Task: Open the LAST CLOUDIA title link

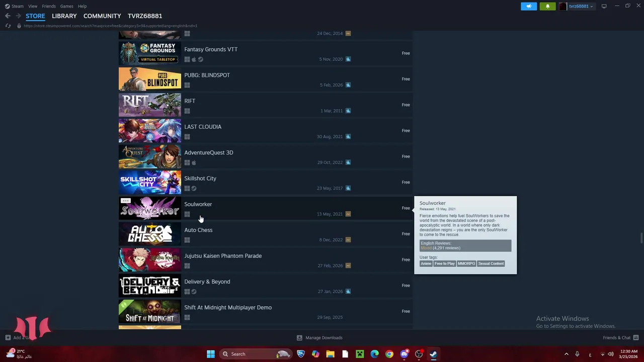Action: click(203, 127)
